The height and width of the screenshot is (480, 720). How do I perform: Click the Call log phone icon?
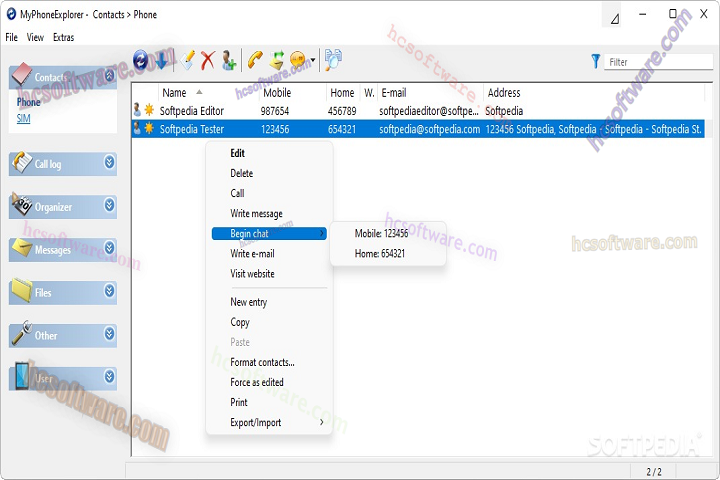pos(21,163)
